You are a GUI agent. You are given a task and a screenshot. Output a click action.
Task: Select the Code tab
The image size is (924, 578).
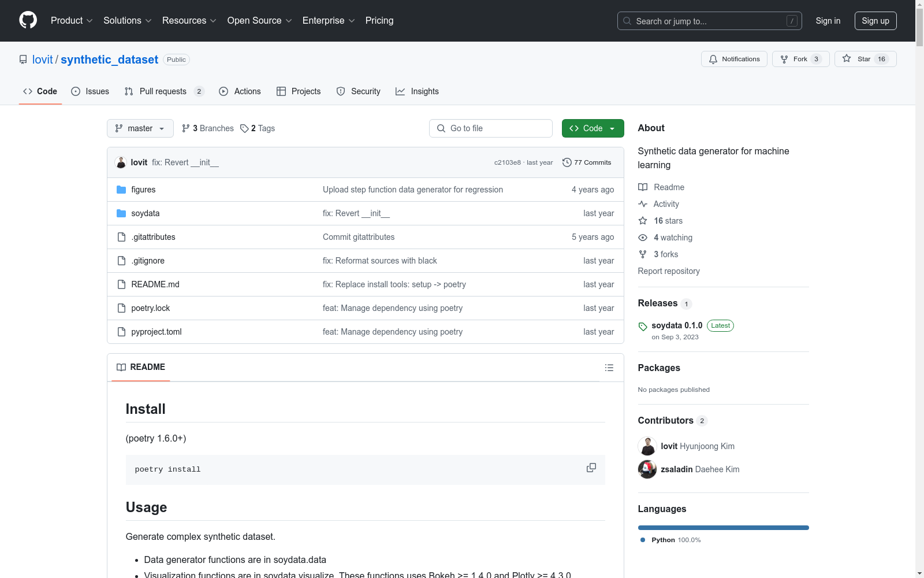[40, 91]
